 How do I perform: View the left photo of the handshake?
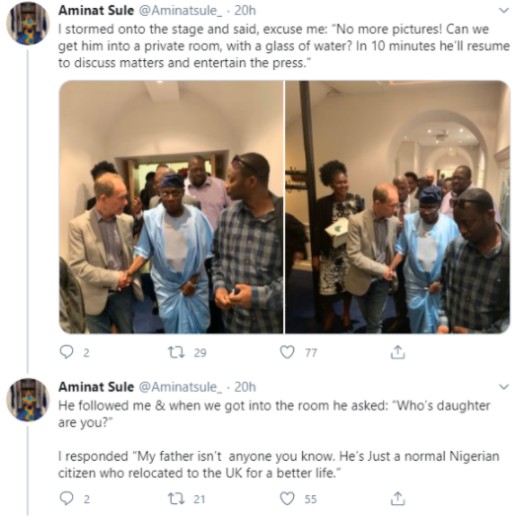tap(171, 207)
